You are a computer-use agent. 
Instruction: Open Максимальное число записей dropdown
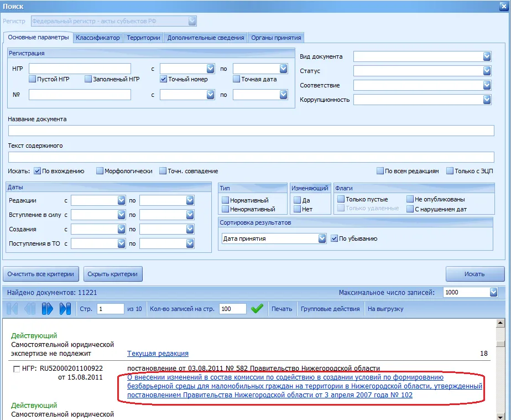(x=493, y=292)
